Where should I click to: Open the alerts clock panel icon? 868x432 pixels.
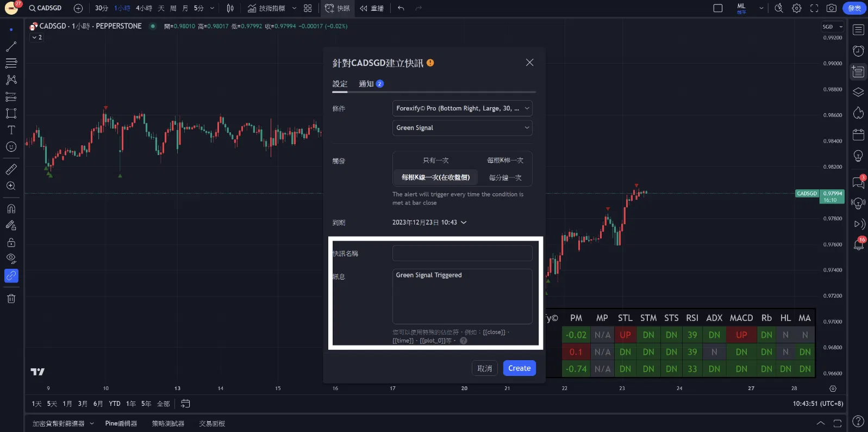coord(858,51)
